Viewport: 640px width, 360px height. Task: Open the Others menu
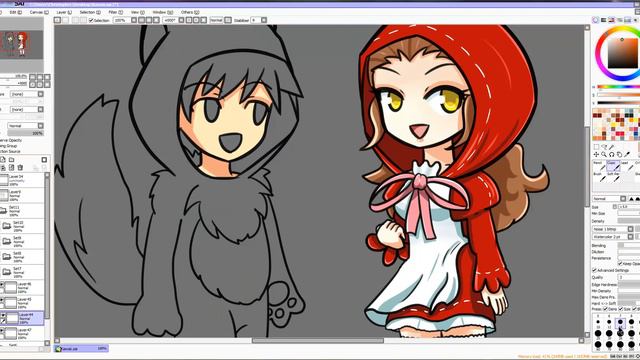[x=190, y=12]
